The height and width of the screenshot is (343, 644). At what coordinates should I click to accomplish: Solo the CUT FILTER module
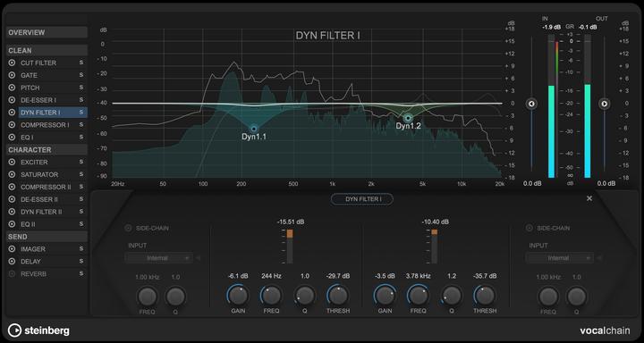click(x=81, y=63)
